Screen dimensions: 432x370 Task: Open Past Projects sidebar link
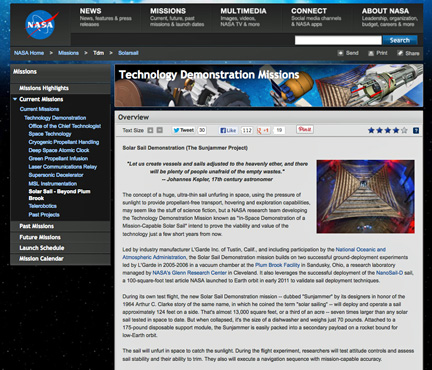[44, 215]
